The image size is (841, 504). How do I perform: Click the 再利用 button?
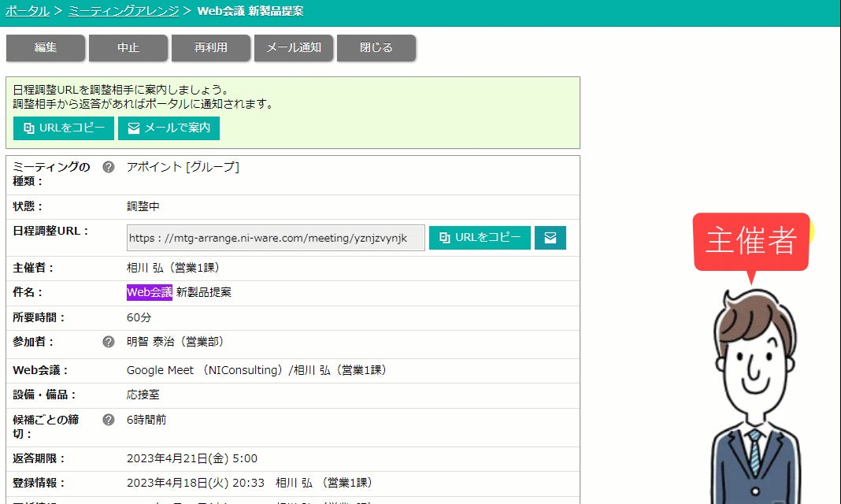click(211, 48)
